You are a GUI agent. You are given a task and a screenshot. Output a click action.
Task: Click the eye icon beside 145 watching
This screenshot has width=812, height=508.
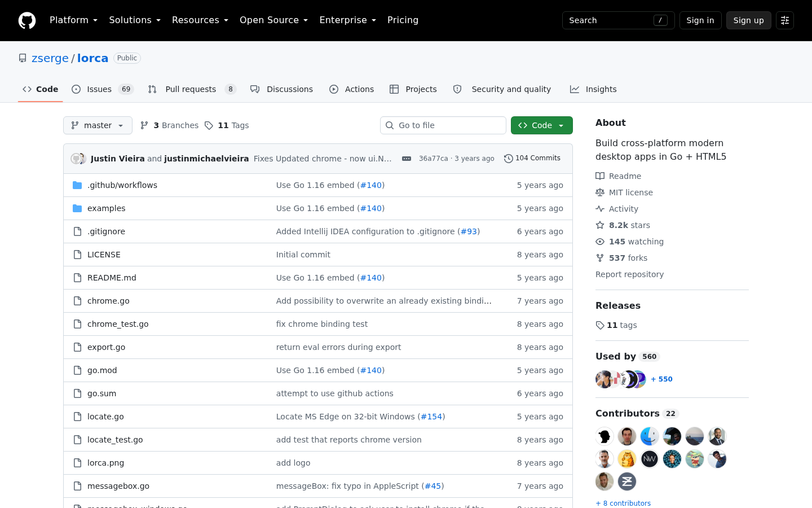tap(600, 242)
